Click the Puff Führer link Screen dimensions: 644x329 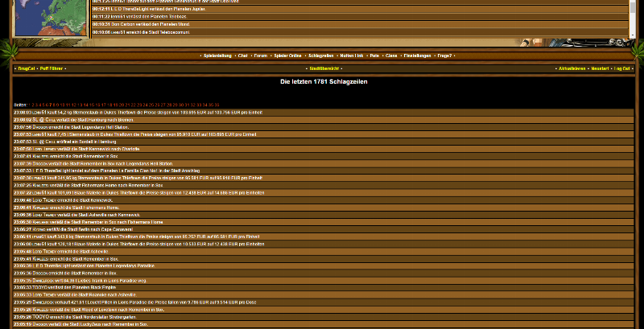click(x=52, y=69)
